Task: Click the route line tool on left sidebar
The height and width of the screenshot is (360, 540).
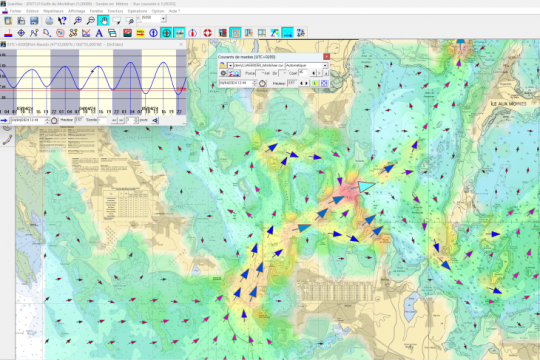Action: click(7, 140)
